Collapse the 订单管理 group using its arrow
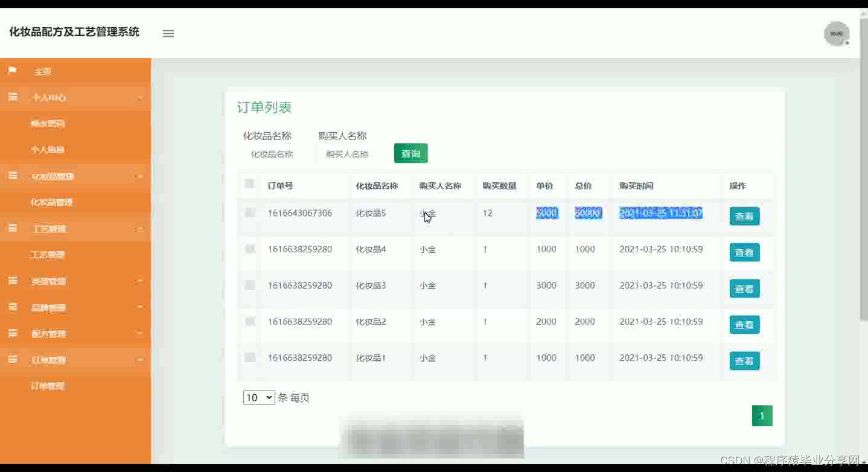Viewport: 868px width, 472px height. [x=140, y=360]
